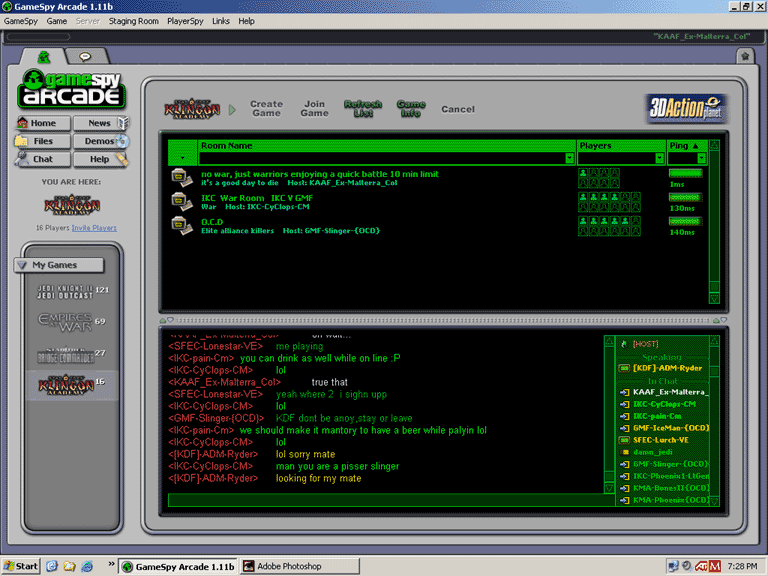The image size is (768, 576).
Task: Open the GameSpy menu
Action: pyautogui.click(x=21, y=21)
